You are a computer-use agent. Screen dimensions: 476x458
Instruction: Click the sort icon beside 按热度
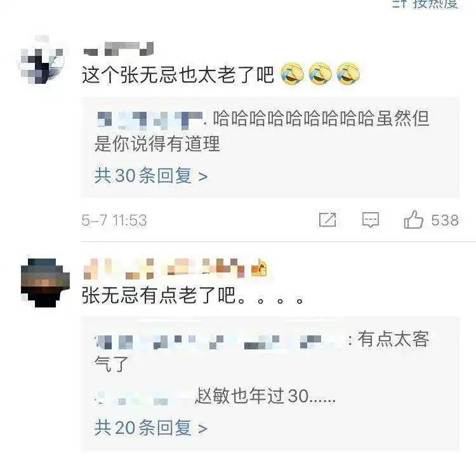[x=400, y=4]
